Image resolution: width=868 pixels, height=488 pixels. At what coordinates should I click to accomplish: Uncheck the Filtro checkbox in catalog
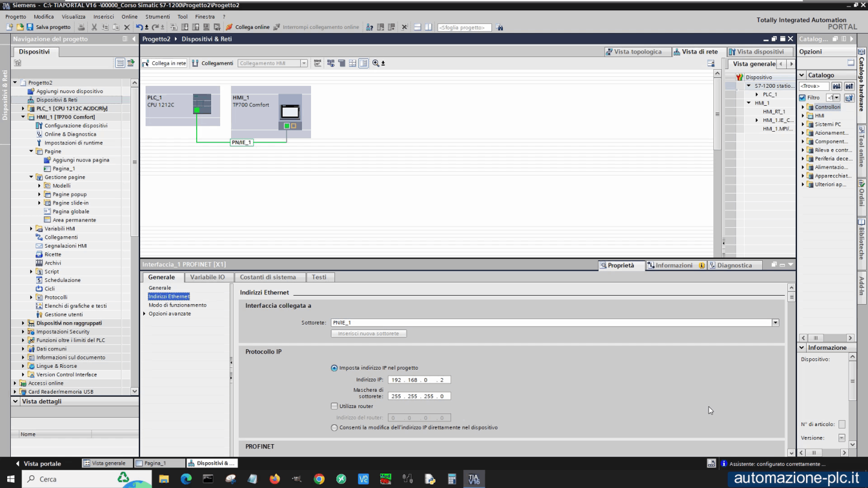point(802,97)
